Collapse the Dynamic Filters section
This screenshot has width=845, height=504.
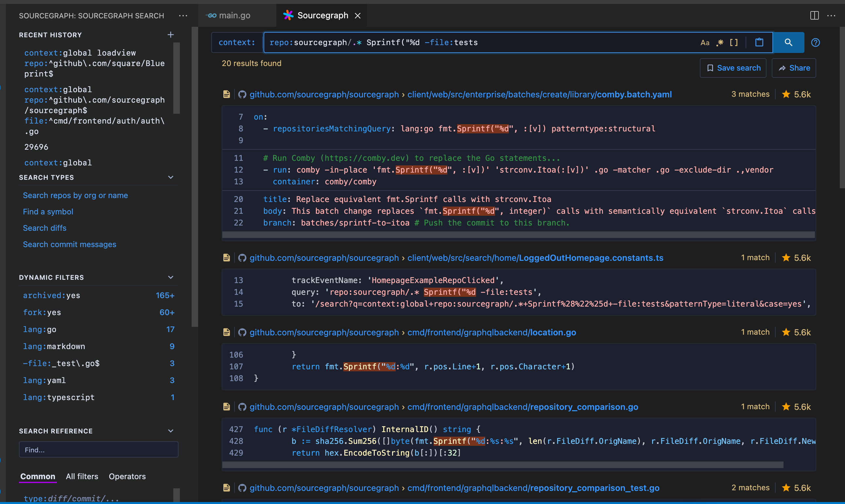[x=171, y=277]
